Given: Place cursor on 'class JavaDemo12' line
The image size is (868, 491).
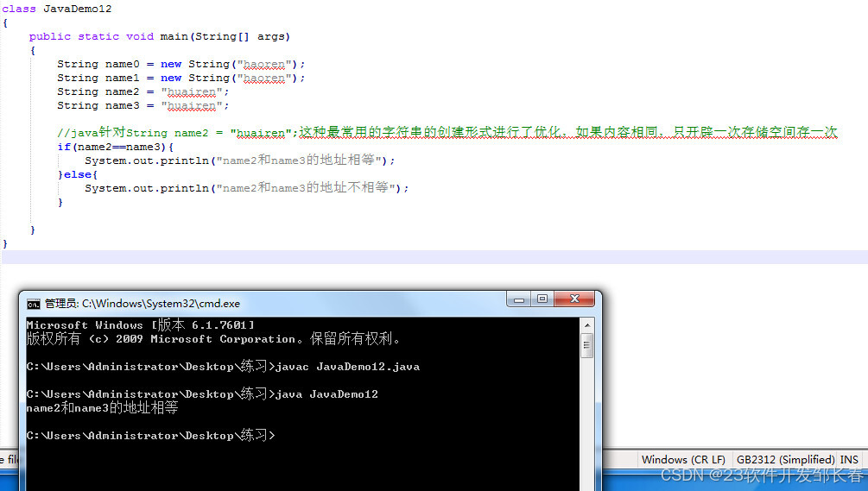Looking at the screenshot, I should tap(56, 9).
